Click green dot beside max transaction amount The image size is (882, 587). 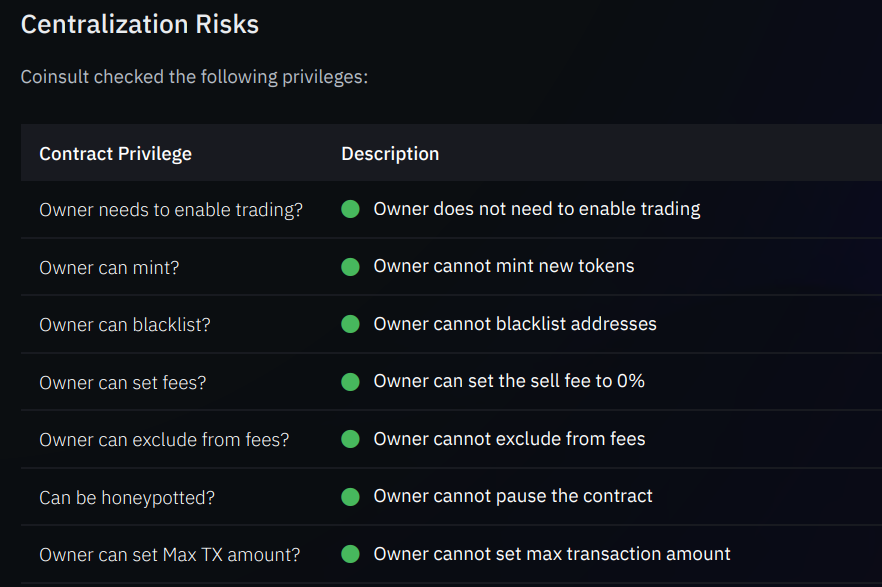coord(350,554)
